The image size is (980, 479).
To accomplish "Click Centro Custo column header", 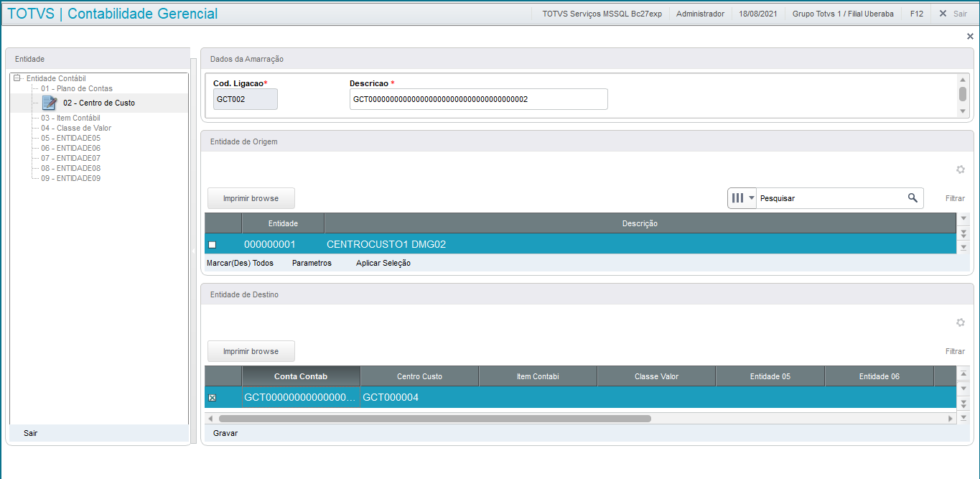I will 419,376.
